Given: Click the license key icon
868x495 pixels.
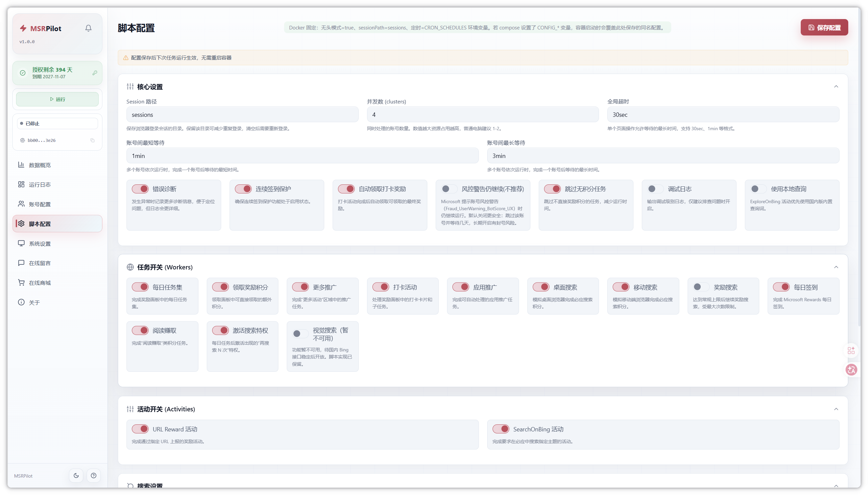Looking at the screenshot, I should [95, 73].
